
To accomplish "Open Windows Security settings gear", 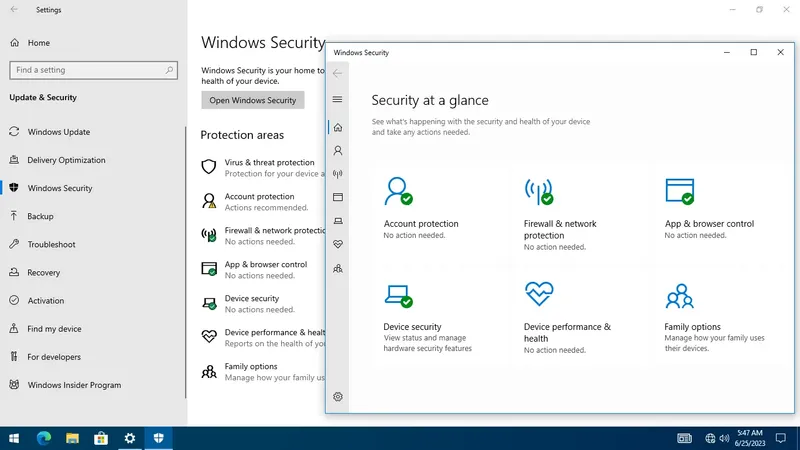I will [338, 396].
